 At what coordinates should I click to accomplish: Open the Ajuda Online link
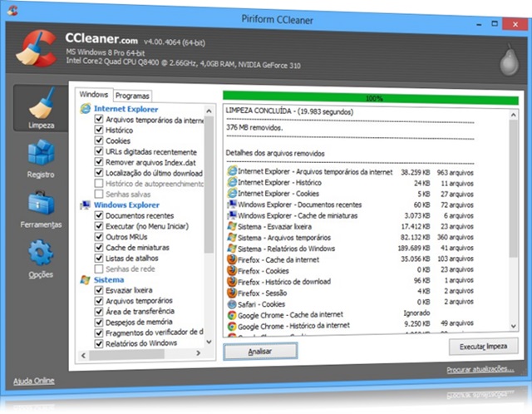click(x=34, y=381)
